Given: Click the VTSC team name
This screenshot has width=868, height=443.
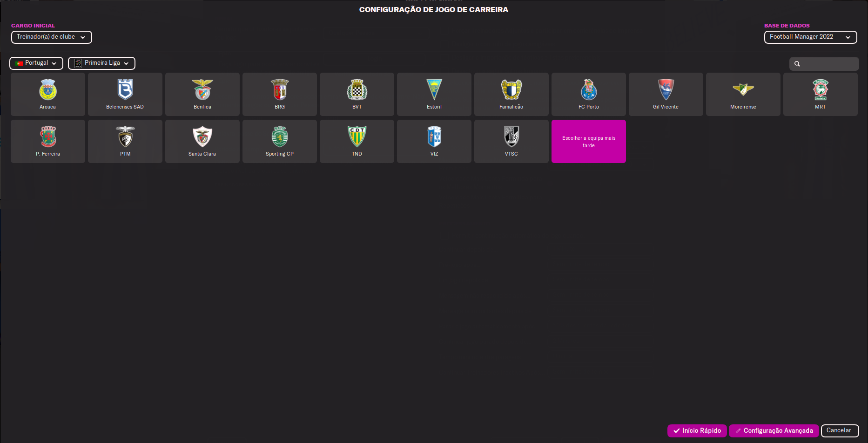Looking at the screenshot, I should point(511,154).
